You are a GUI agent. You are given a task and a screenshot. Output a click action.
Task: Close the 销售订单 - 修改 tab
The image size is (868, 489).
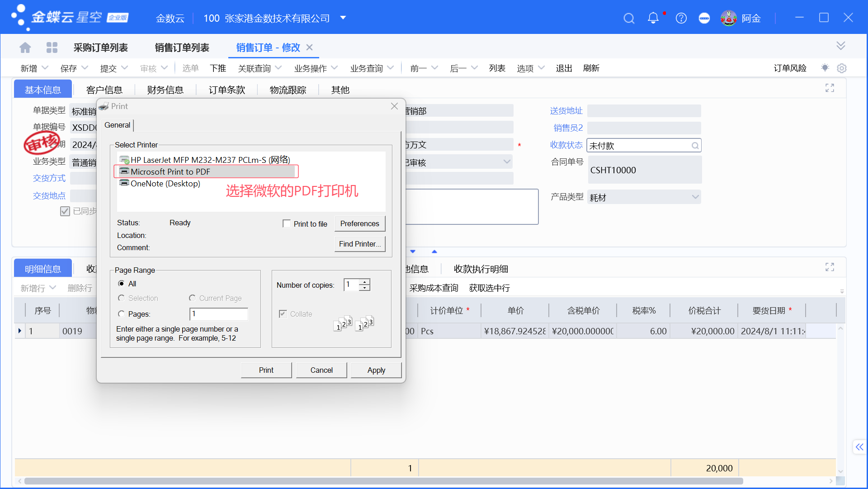click(x=310, y=47)
